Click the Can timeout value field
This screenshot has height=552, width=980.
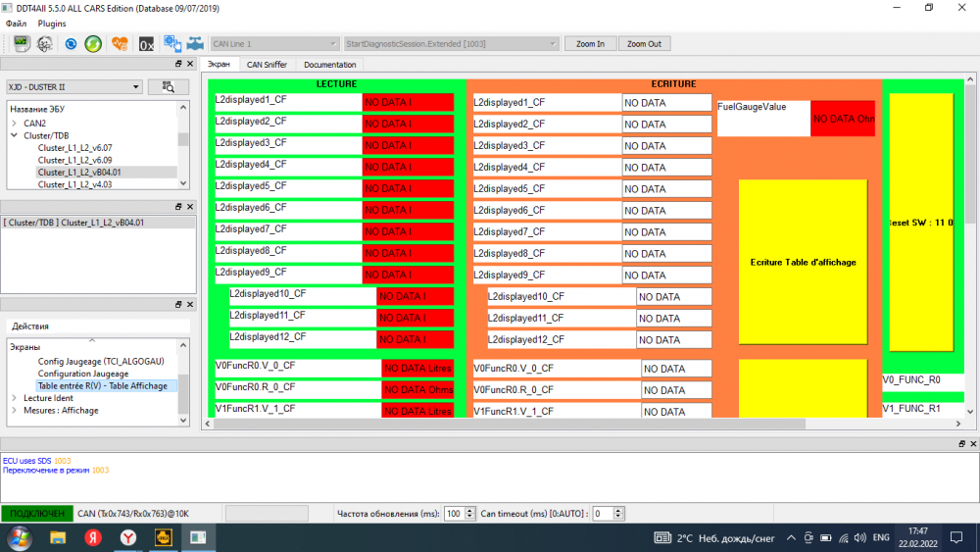click(x=603, y=513)
